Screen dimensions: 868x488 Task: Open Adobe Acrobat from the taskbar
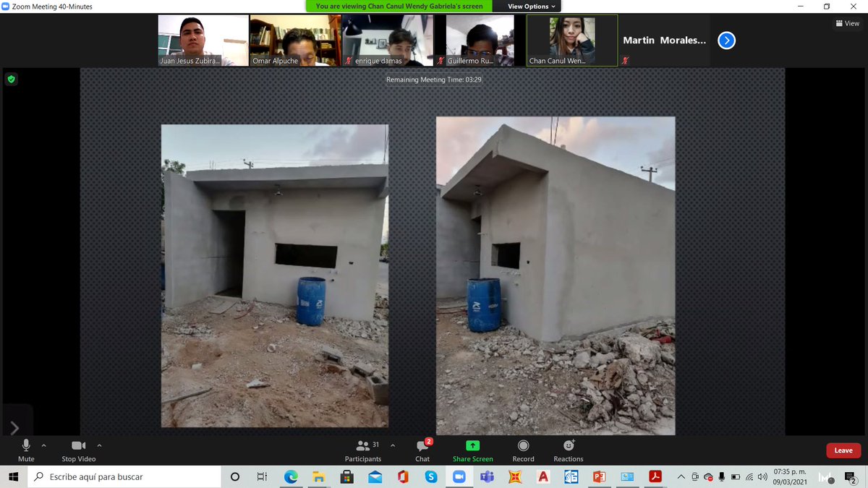coord(655,477)
